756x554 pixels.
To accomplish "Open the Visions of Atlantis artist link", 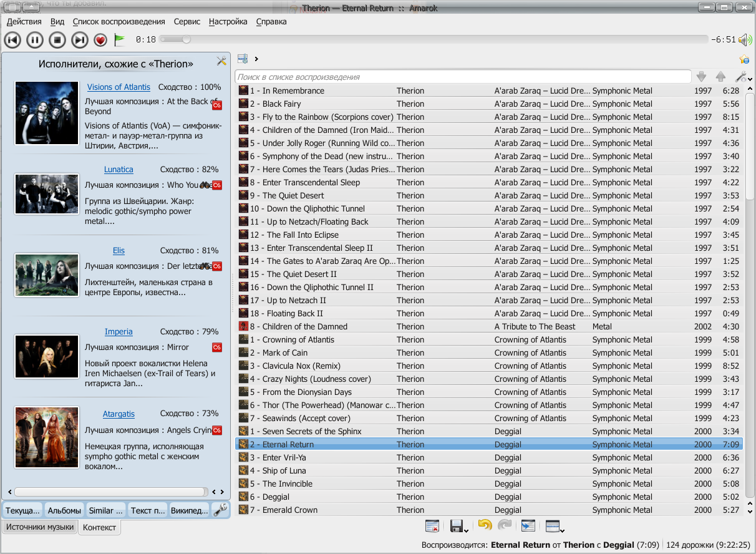I will (x=119, y=87).
